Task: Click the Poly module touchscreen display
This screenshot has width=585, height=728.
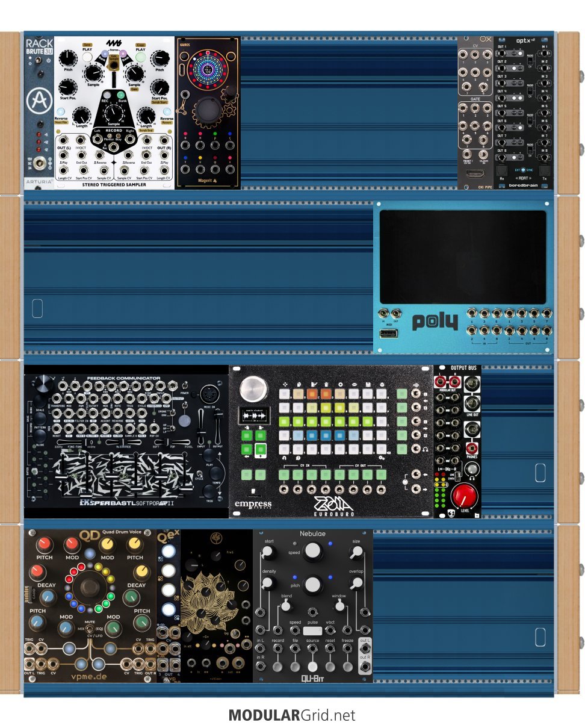Action: [x=462, y=257]
